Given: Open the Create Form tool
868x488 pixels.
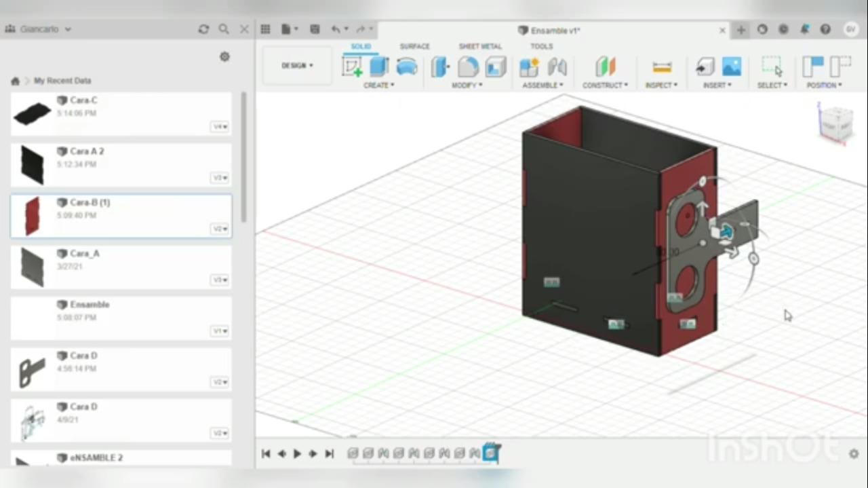Looking at the screenshot, I should click(407, 67).
